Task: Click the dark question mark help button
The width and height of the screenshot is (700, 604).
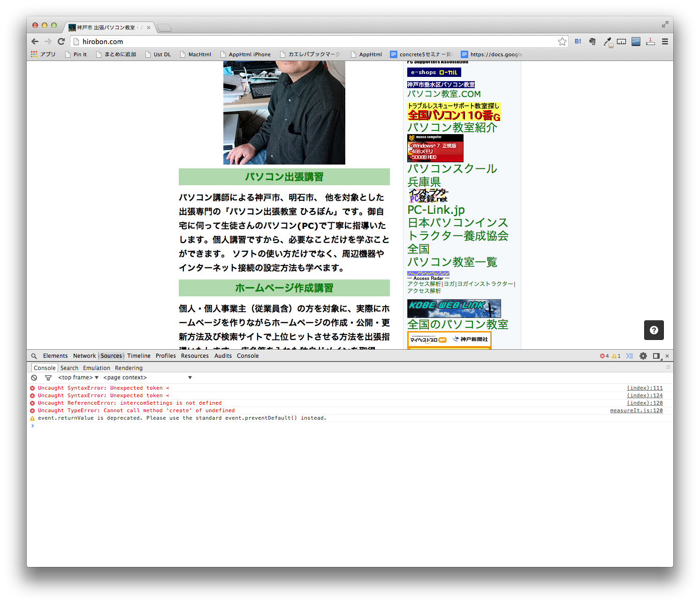Action: click(x=654, y=330)
